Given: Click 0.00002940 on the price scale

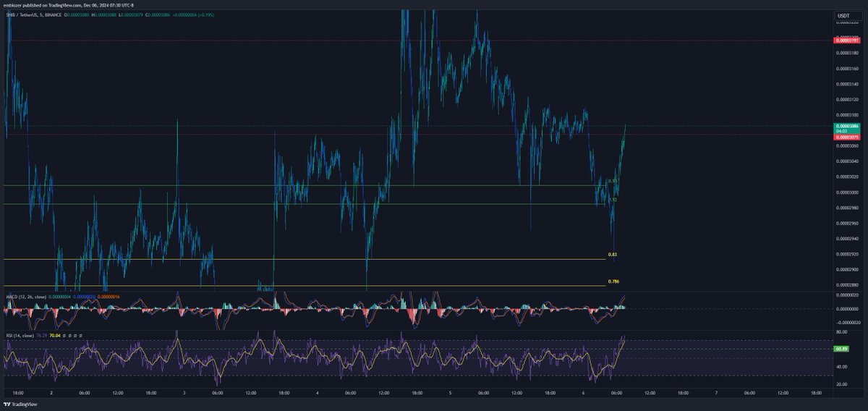Looking at the screenshot, I should [848, 239].
